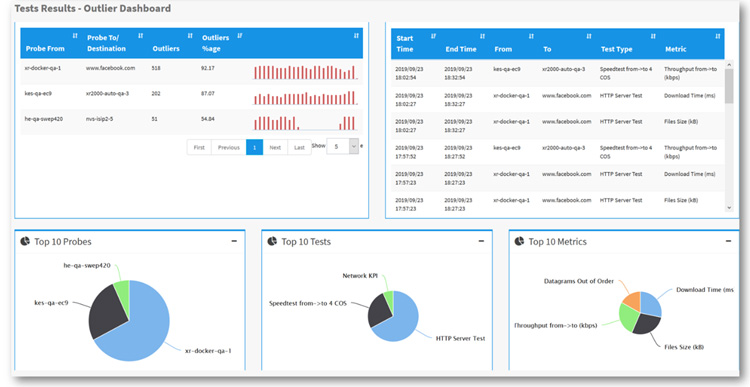Collapse the Top 10 Metrics panel
Image resolution: width=750 pixels, height=387 pixels.
click(728, 241)
